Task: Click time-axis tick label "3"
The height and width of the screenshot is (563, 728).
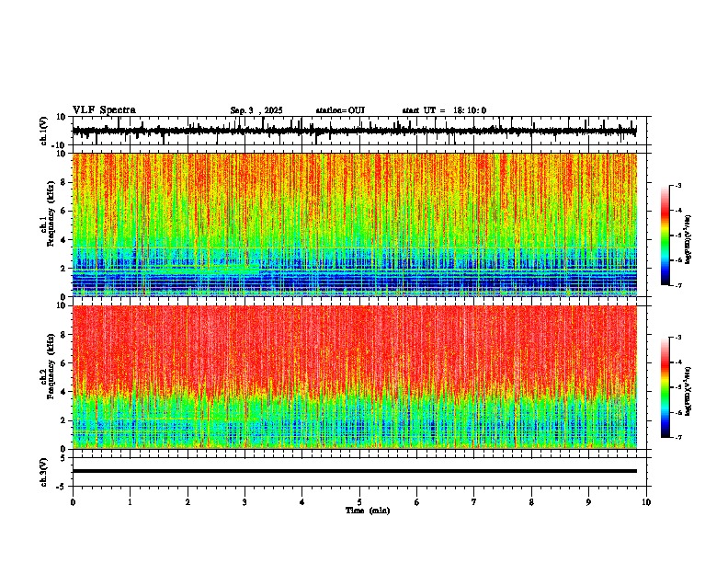Action: coord(245,502)
